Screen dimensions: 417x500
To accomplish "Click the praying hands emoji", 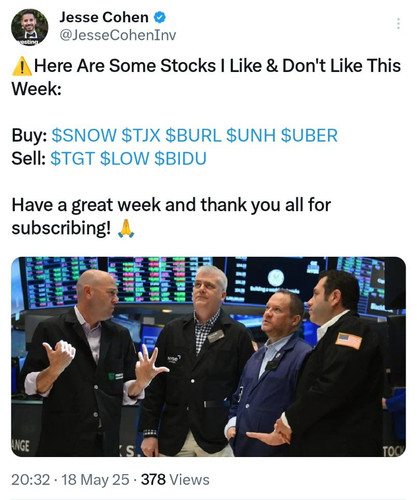I will (126, 228).
